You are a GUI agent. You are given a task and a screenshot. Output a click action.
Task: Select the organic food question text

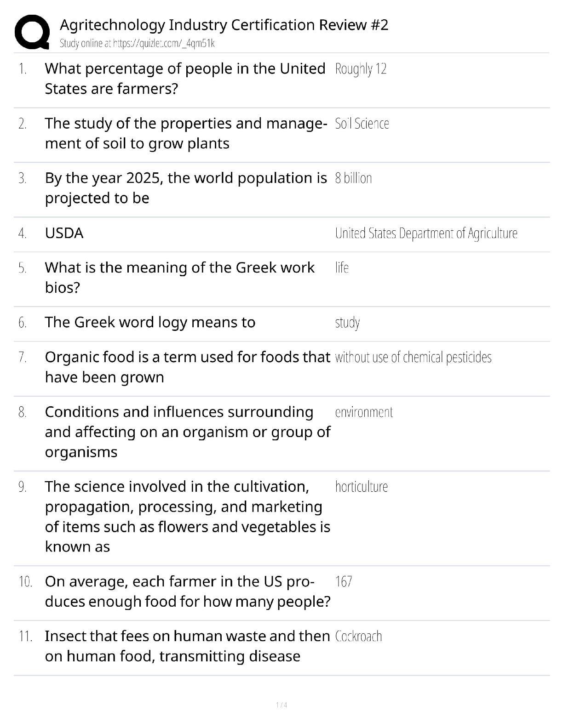187,367
